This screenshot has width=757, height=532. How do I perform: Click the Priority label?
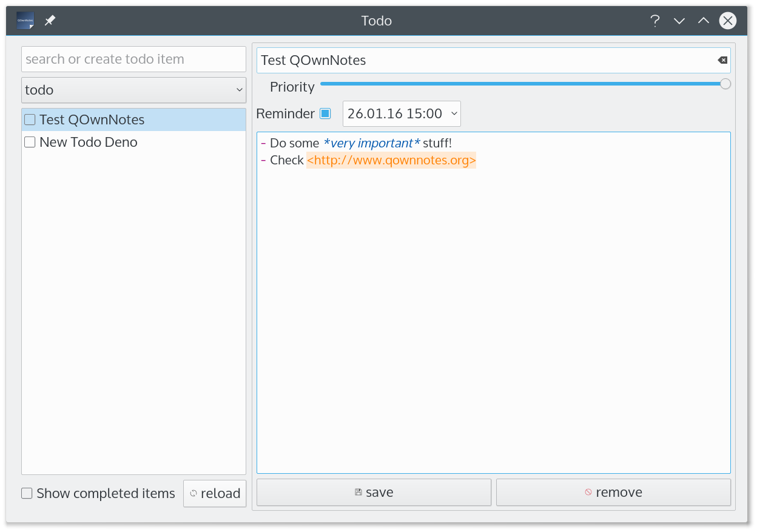pos(292,87)
